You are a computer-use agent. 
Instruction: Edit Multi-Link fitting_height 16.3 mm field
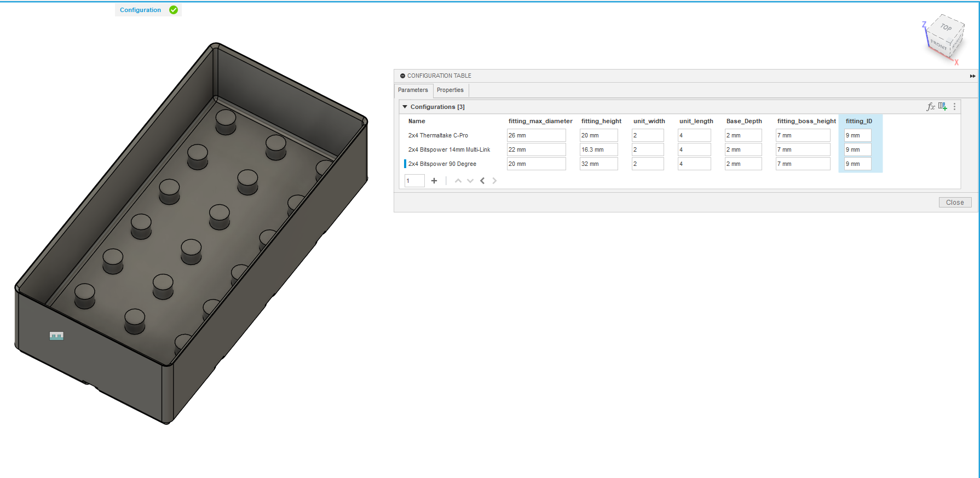click(x=599, y=149)
